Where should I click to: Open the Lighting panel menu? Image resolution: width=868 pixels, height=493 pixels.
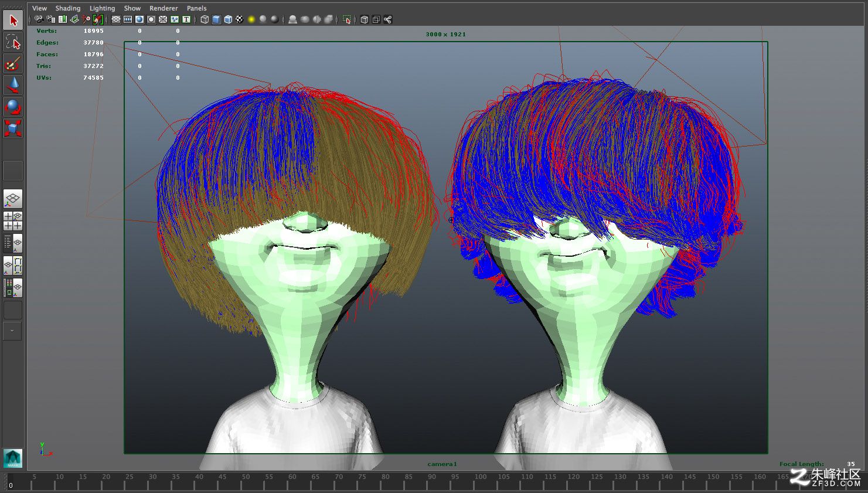pyautogui.click(x=102, y=8)
